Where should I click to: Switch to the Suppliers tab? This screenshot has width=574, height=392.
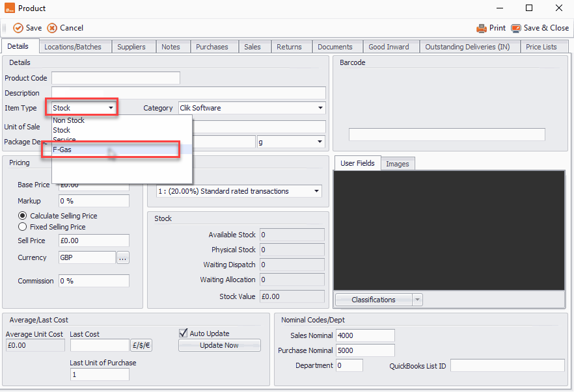tap(133, 47)
